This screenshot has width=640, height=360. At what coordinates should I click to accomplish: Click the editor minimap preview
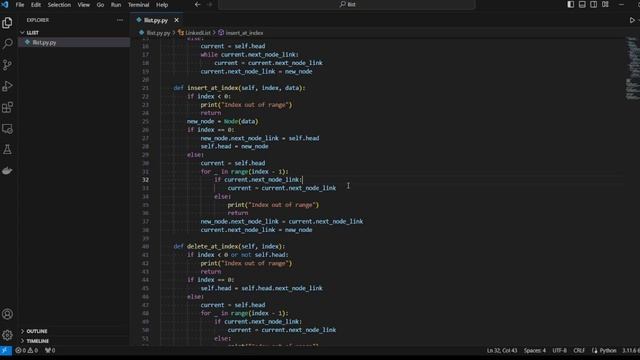[x=632, y=69]
